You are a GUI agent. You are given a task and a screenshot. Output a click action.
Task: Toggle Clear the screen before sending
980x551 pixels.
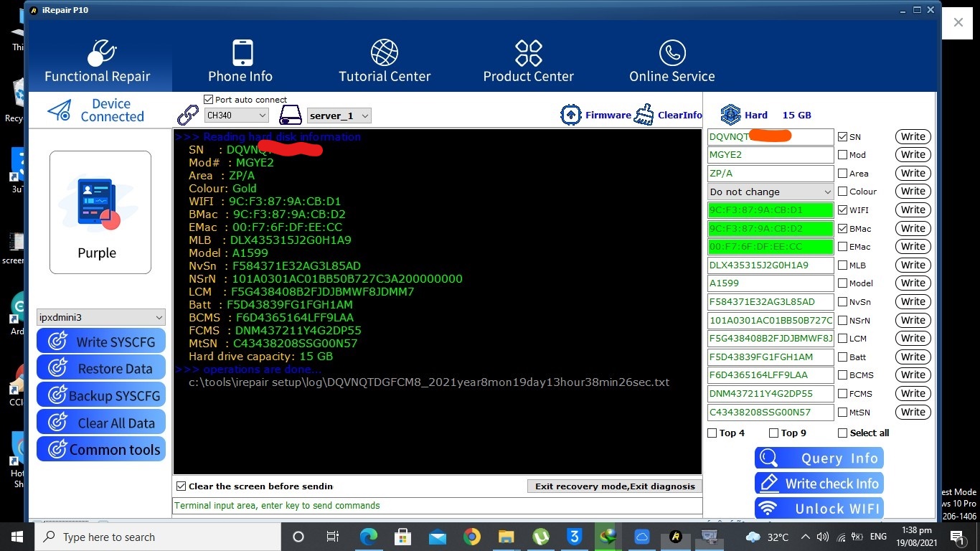(x=182, y=486)
